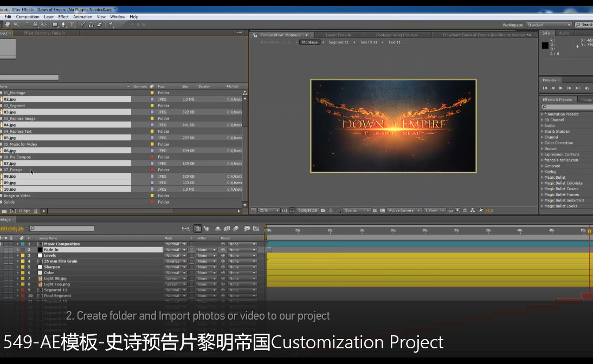This screenshot has width=593, height=364.
Task: Expand the Music Composition layer properties
Action: click(17, 244)
